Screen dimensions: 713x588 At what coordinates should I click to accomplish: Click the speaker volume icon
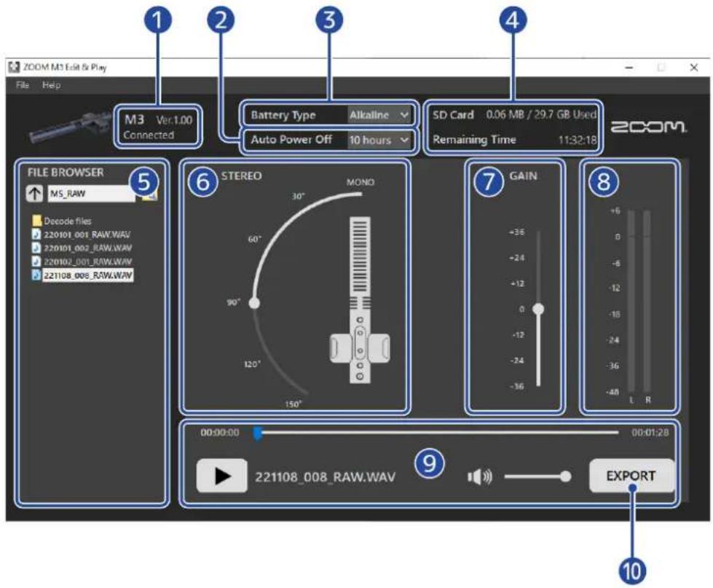pos(480,477)
